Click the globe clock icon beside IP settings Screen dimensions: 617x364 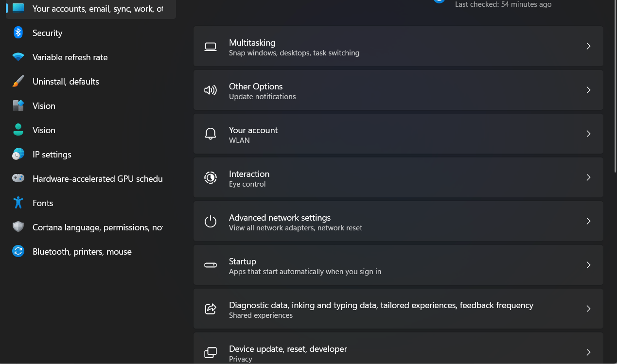click(x=18, y=154)
